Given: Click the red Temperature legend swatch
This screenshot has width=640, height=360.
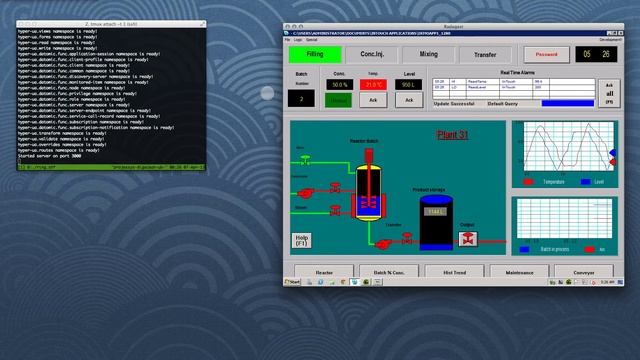Looking at the screenshot, I should click(528, 182).
